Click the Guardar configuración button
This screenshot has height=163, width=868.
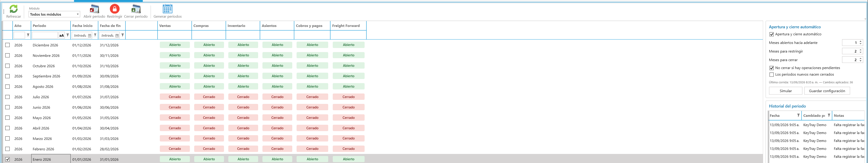click(827, 91)
